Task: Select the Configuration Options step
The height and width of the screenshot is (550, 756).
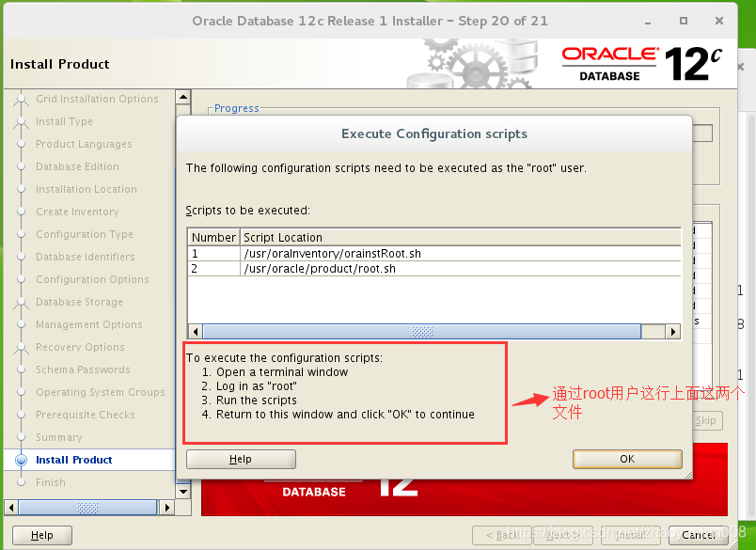Action: point(92,279)
